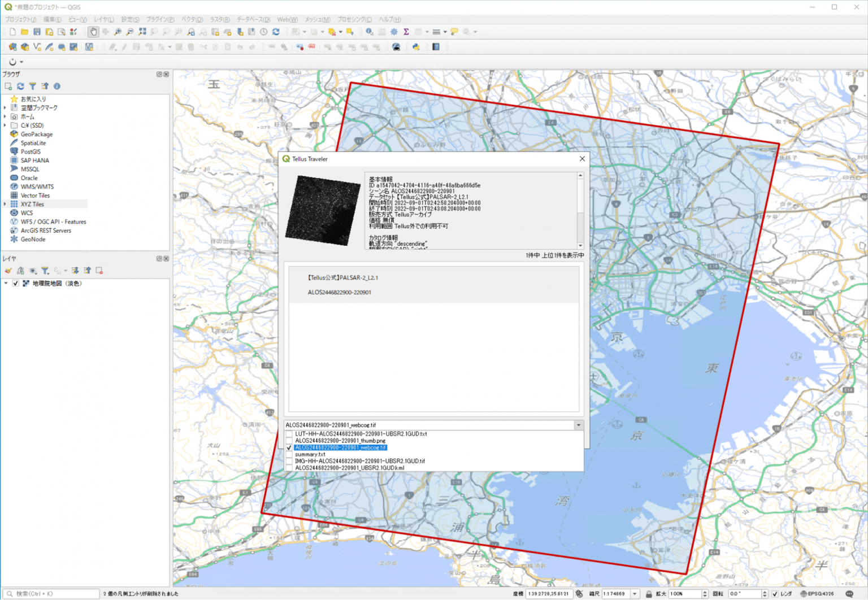Image resolution: width=868 pixels, height=600 pixels.
Task: Open the プロセシング(C) menu
Action: pos(354,19)
